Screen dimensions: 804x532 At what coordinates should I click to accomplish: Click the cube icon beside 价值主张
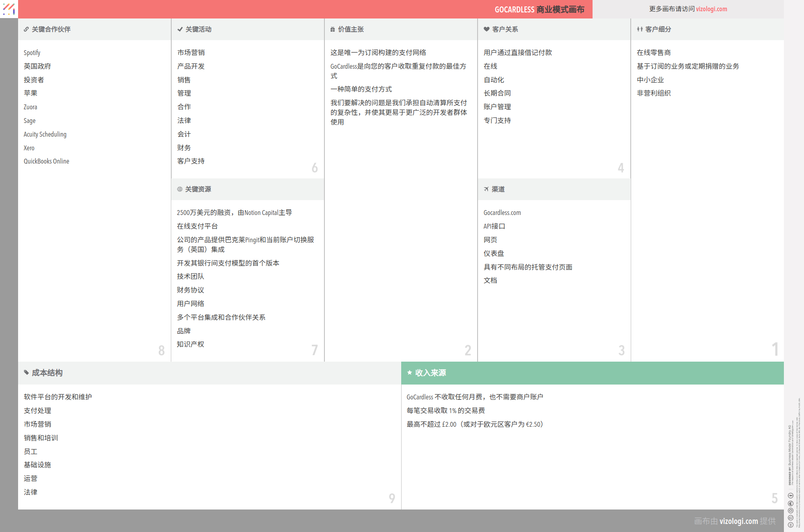click(x=332, y=29)
